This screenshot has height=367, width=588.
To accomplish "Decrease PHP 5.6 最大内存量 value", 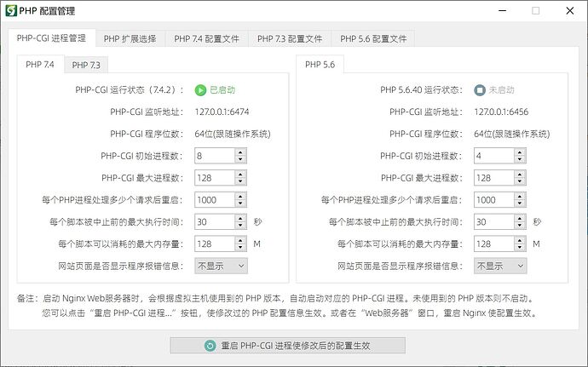I will [520, 248].
